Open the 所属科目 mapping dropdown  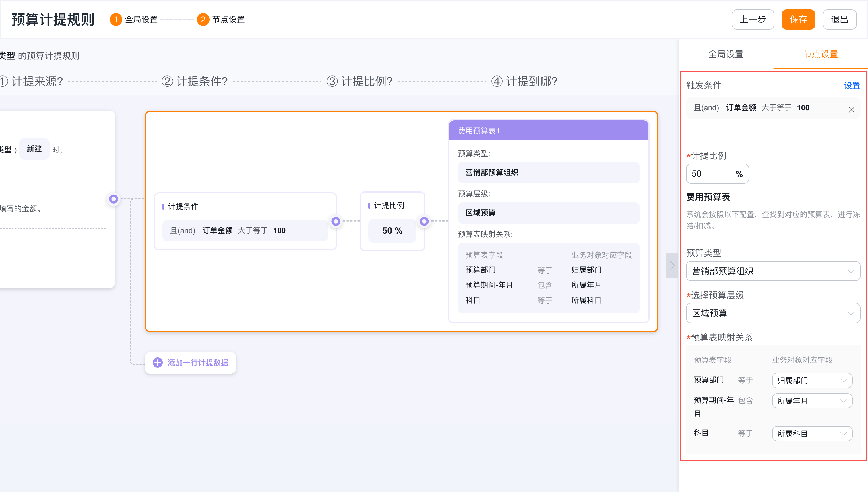coord(812,433)
